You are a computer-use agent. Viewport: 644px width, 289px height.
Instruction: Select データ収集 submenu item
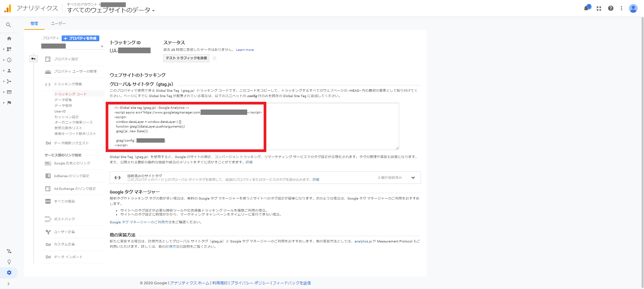(63, 100)
